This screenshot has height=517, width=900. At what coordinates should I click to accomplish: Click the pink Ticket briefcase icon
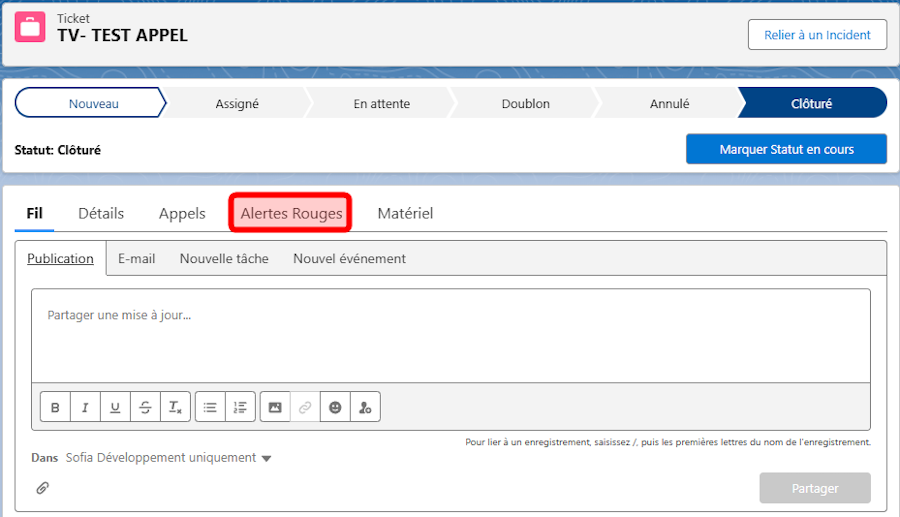[x=30, y=27]
